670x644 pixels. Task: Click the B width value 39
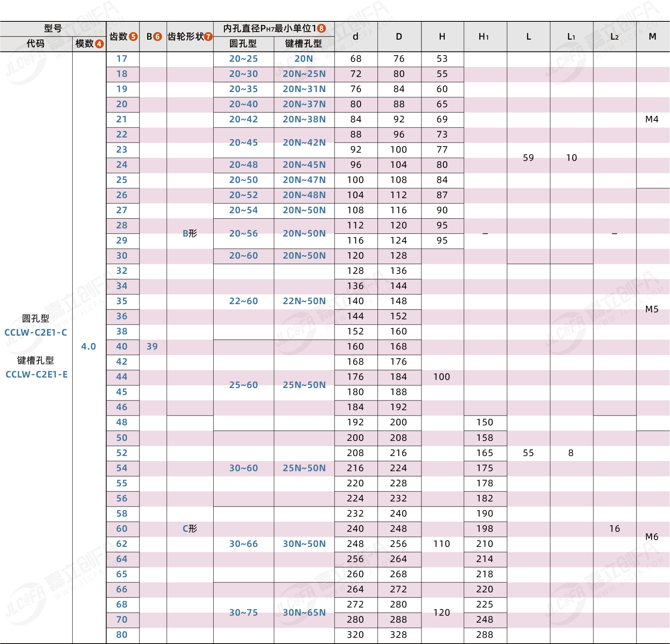[x=152, y=346]
